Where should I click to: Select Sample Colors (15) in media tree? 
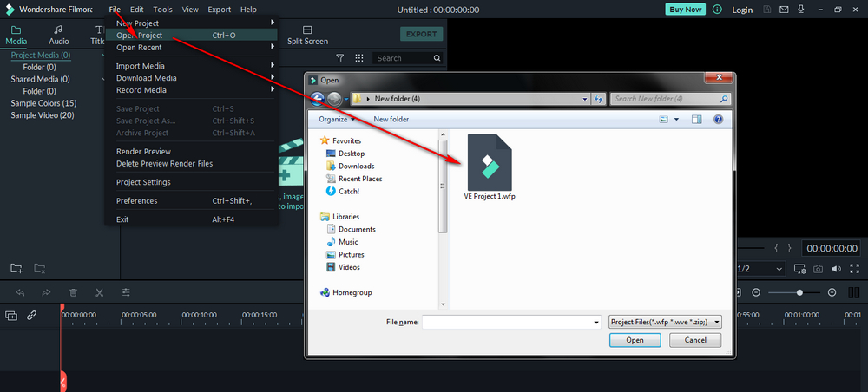(43, 103)
